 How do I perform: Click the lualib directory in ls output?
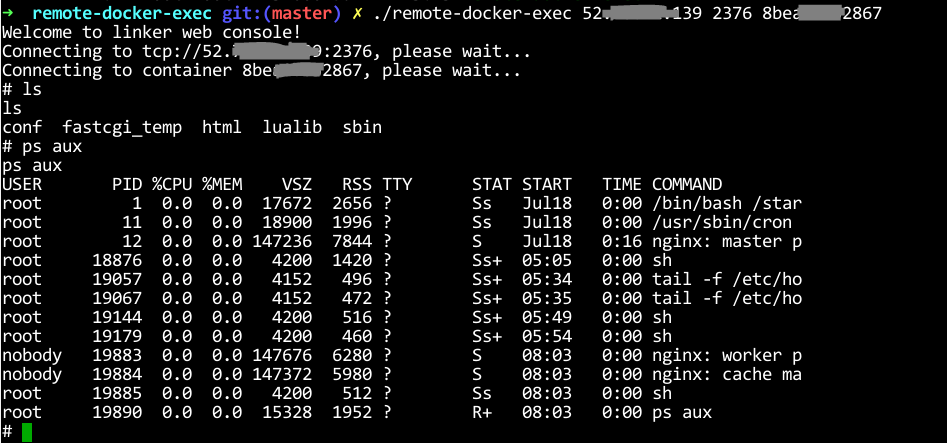point(292,128)
